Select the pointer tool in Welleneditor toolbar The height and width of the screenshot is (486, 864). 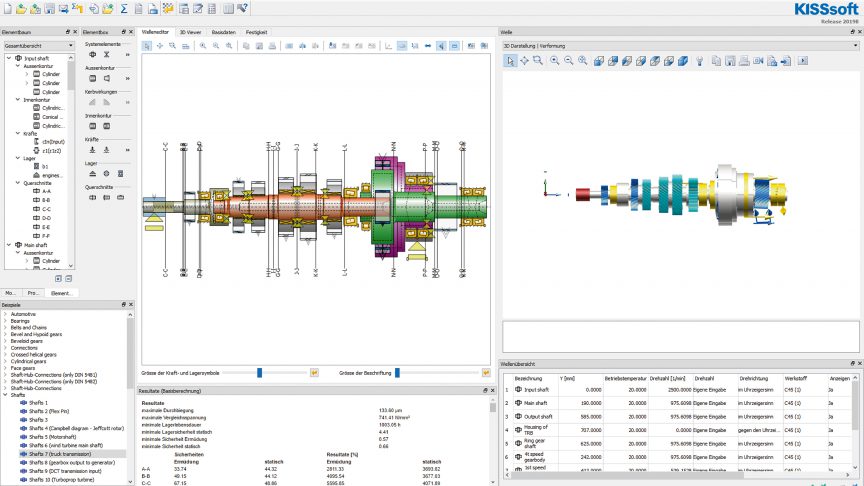click(147, 46)
